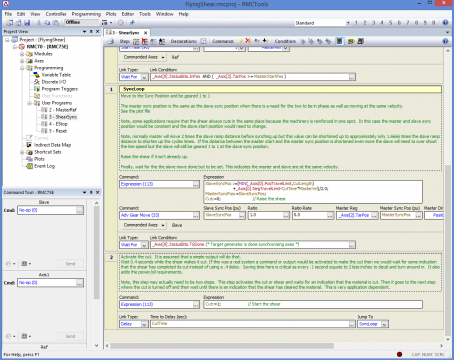Click the Indirect Data Map tree icon
The width and height of the screenshot is (454, 360).
[29, 145]
